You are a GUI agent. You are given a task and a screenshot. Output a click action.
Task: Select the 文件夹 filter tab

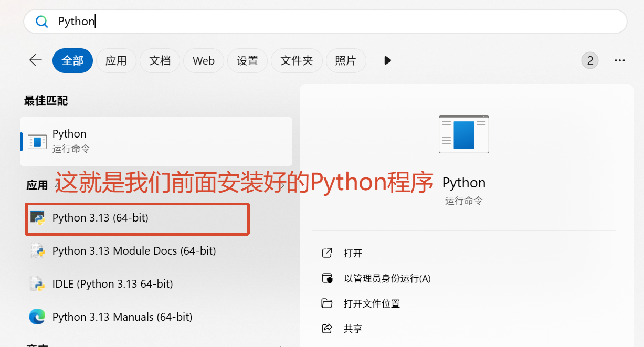(297, 61)
